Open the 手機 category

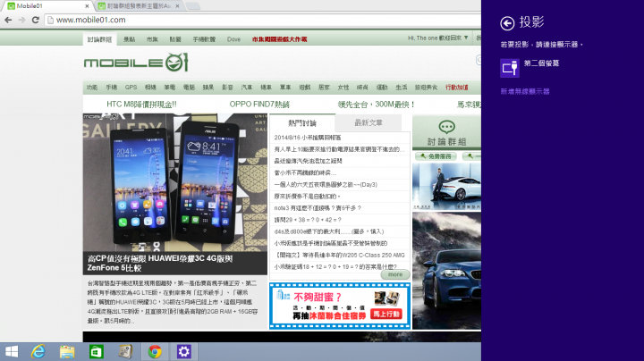(111, 88)
